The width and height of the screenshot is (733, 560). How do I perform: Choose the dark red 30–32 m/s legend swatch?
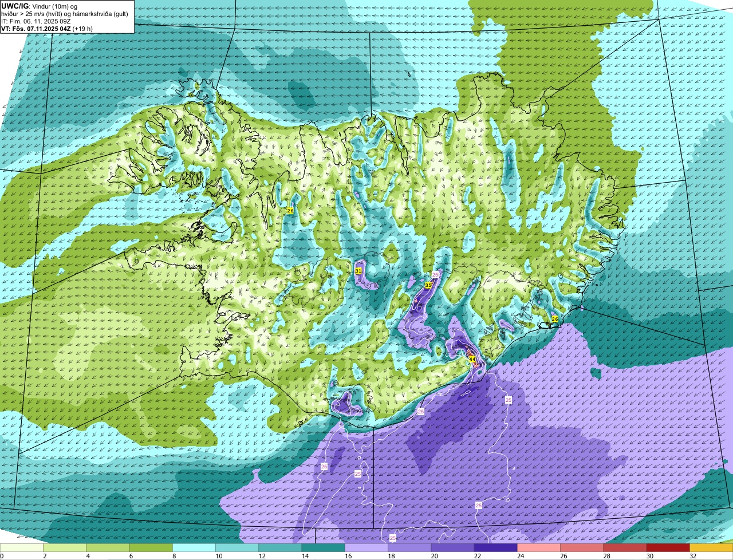click(x=668, y=547)
